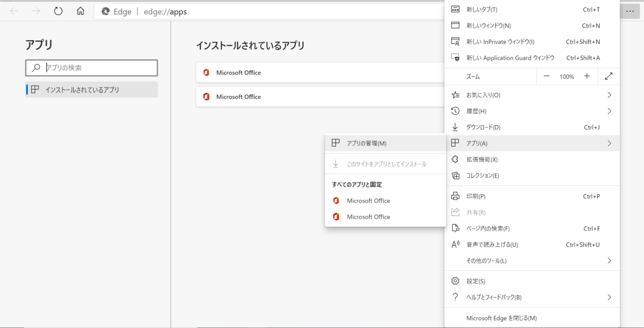Expand the お気に入り submenu chevron
The image size is (644, 328).
coord(609,95)
